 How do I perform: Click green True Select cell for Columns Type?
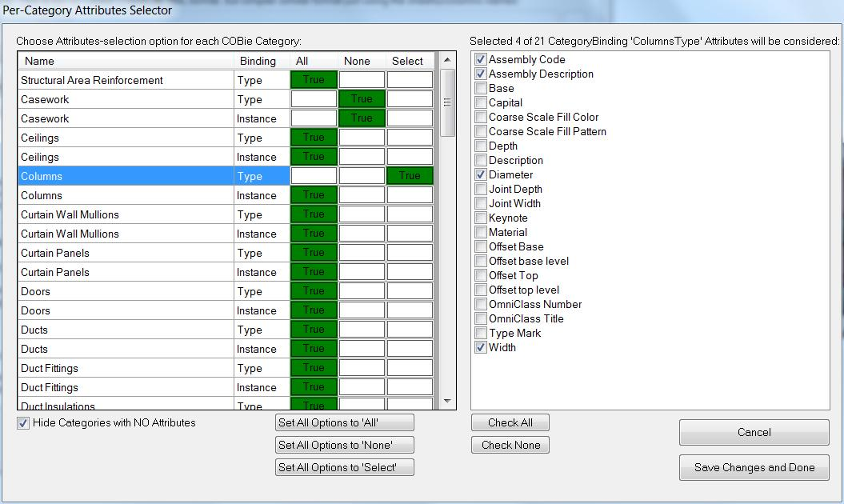click(410, 176)
